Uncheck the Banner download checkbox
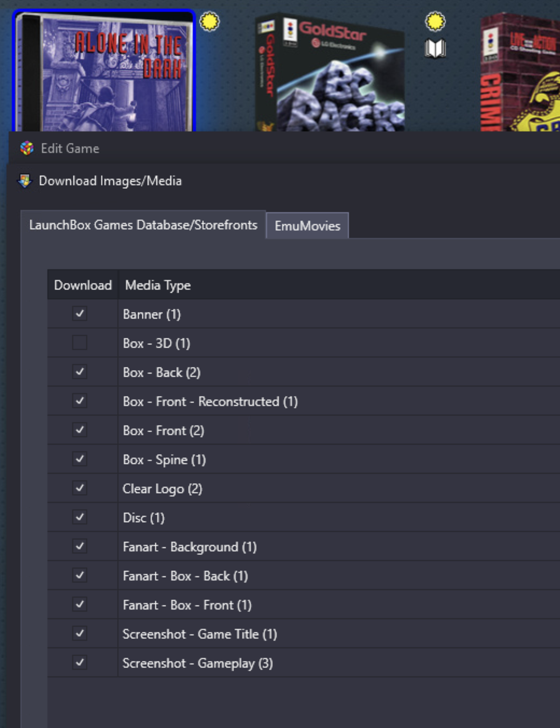 coord(80,313)
